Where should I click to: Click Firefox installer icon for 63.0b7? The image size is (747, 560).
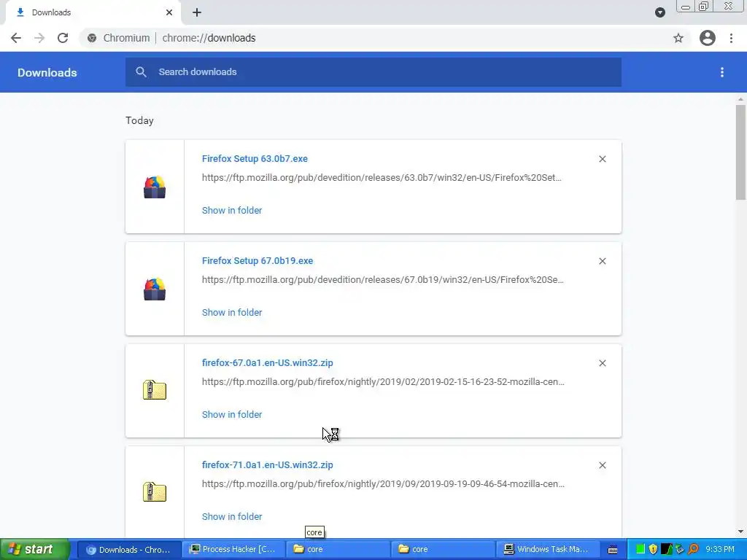155,187
